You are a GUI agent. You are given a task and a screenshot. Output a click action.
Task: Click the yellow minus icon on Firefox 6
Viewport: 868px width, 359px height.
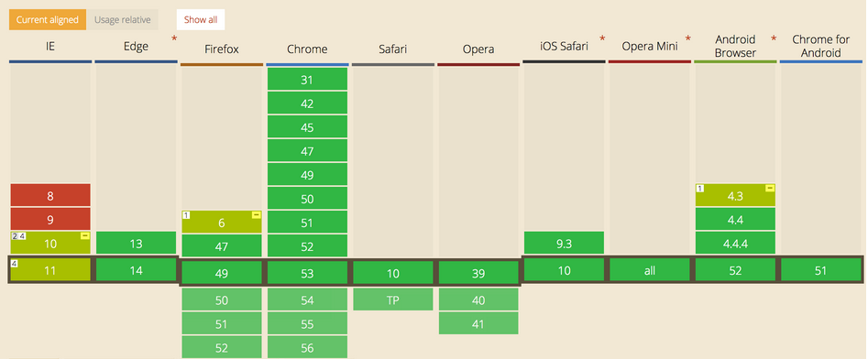[x=256, y=215]
